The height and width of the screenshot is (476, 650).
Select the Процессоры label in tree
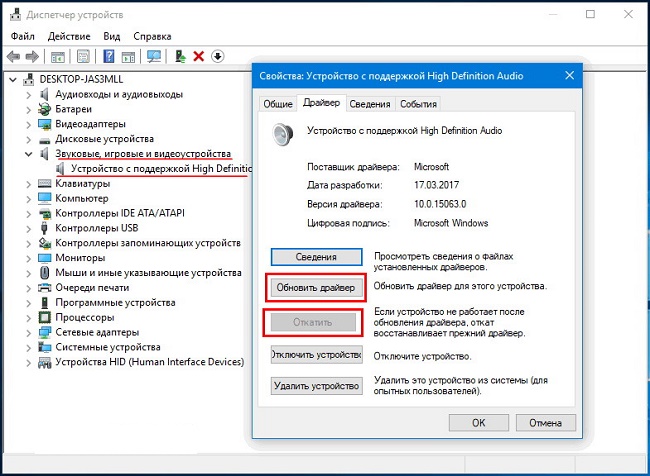tap(85, 318)
